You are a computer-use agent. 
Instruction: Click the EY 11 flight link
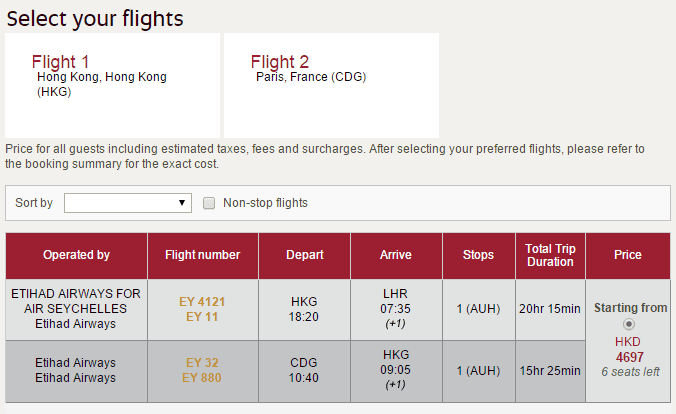coord(202,317)
